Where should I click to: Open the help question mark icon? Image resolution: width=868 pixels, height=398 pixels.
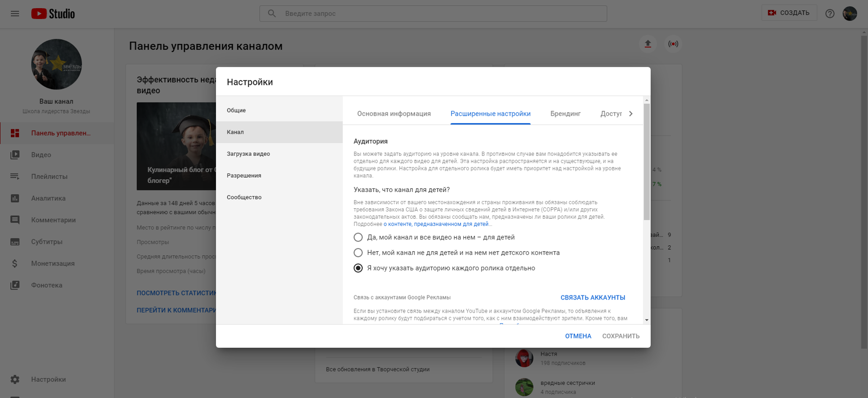830,14
